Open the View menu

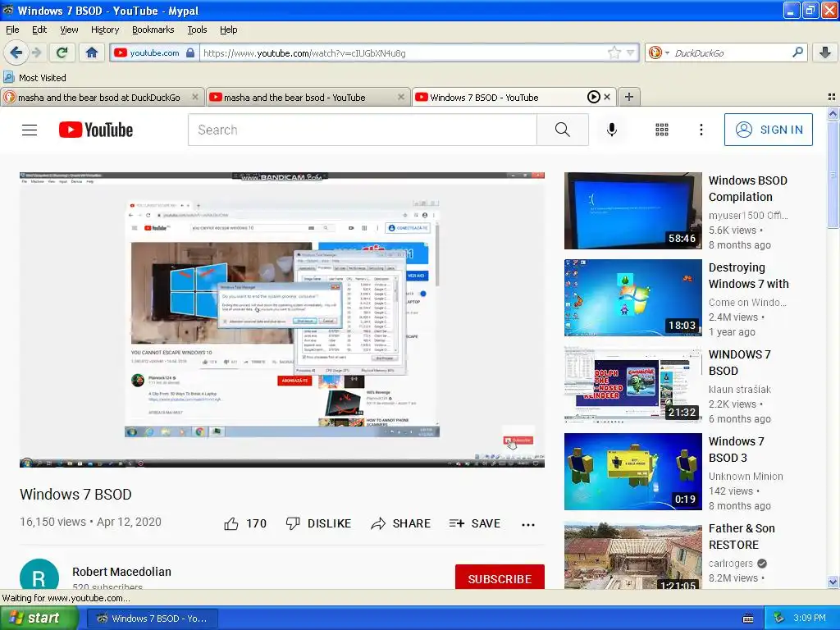[x=69, y=30]
